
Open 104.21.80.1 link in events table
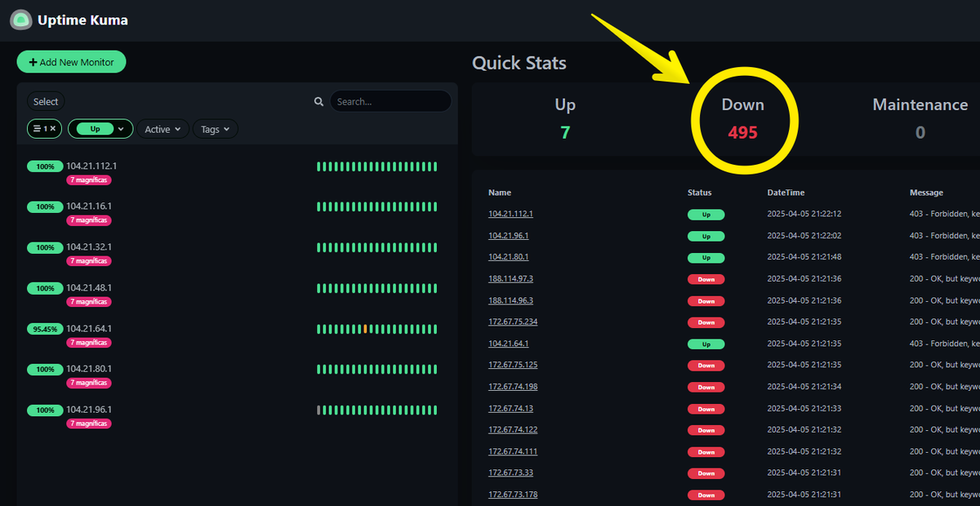(x=509, y=257)
